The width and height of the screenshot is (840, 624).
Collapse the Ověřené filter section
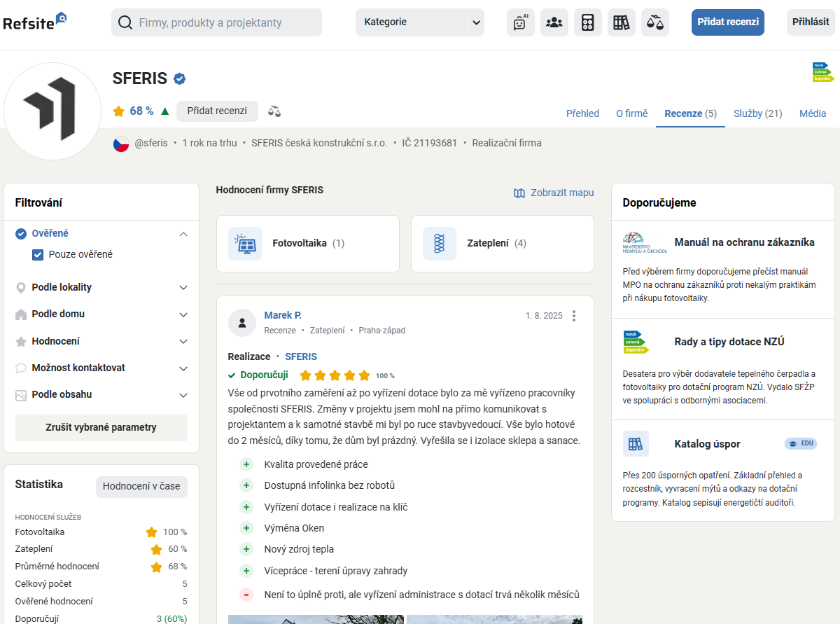(x=183, y=234)
